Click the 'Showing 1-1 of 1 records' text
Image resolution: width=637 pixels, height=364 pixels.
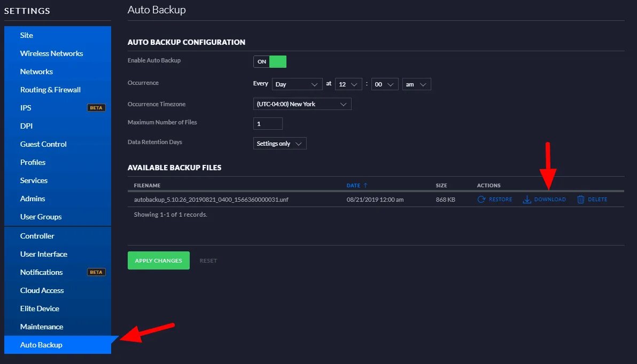[170, 214]
